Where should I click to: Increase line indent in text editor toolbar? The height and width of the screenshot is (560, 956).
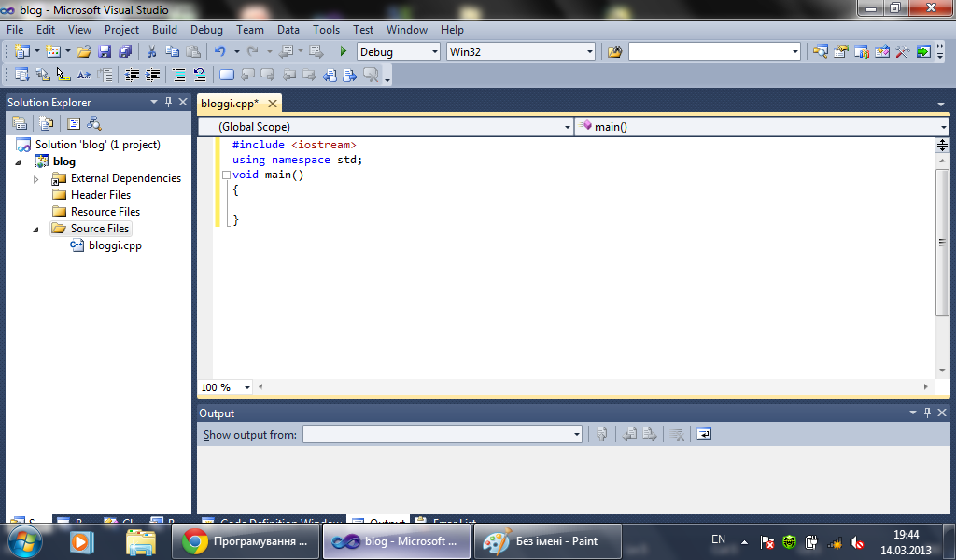pos(152,75)
